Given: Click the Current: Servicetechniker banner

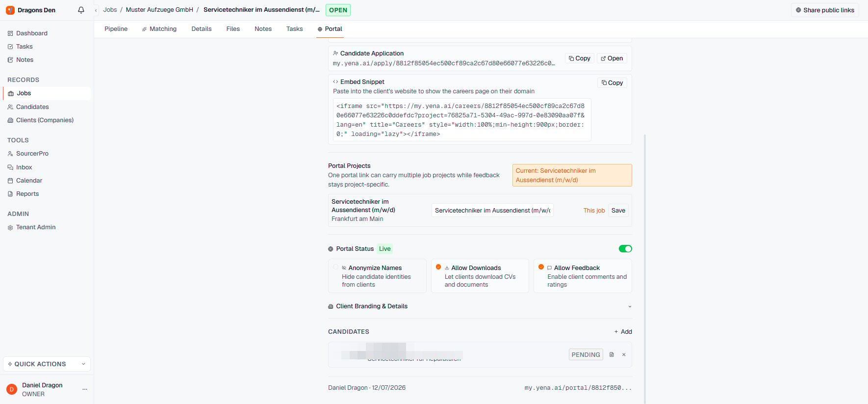Looking at the screenshot, I should coord(572,175).
